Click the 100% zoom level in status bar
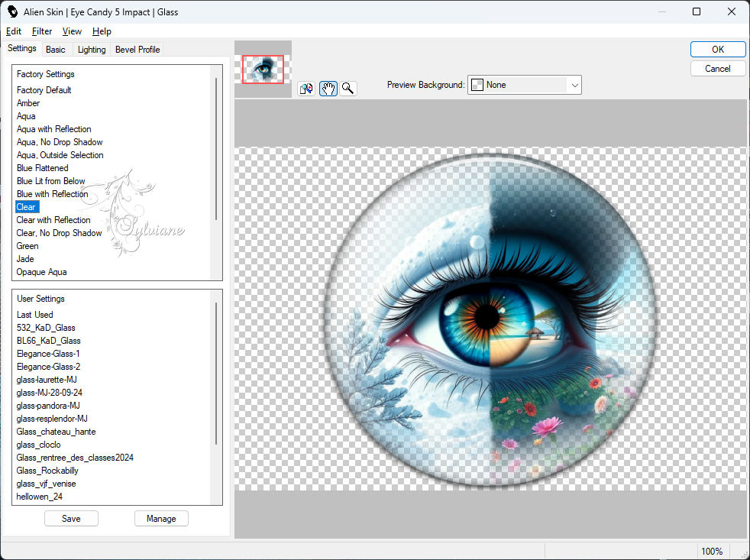This screenshot has height=560, width=750. (x=712, y=551)
